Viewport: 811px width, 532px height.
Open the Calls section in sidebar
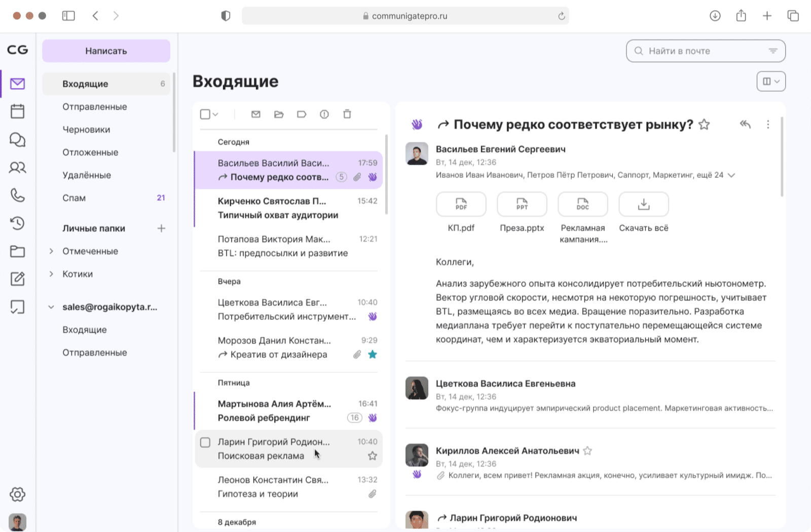[x=17, y=196]
